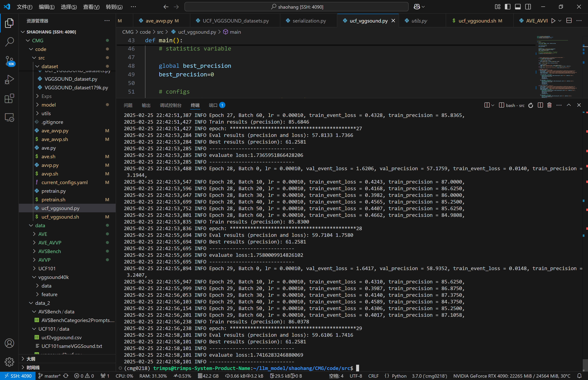Toggle secondary sidebar layout button

[528, 7]
